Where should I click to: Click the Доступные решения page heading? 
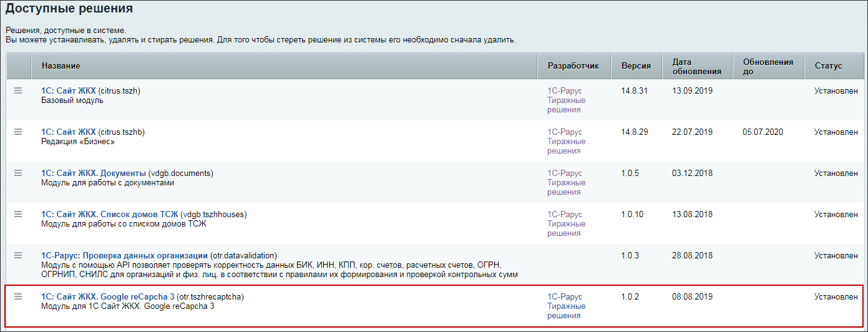pos(69,9)
